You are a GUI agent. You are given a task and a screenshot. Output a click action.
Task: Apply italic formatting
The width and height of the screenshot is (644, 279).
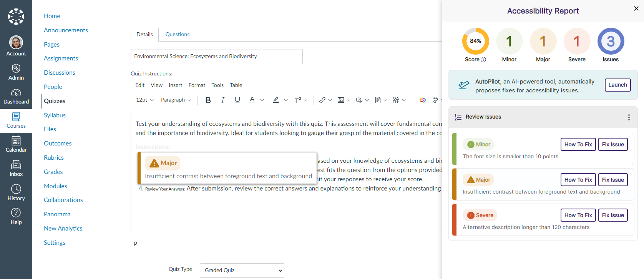222,100
